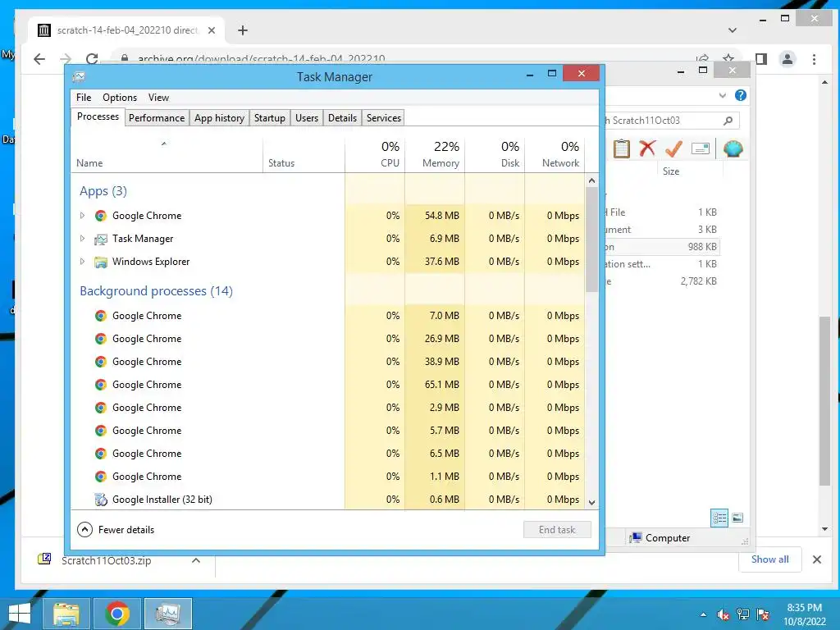
Task: Click Chrome icon on the taskbar
Action: tap(116, 614)
